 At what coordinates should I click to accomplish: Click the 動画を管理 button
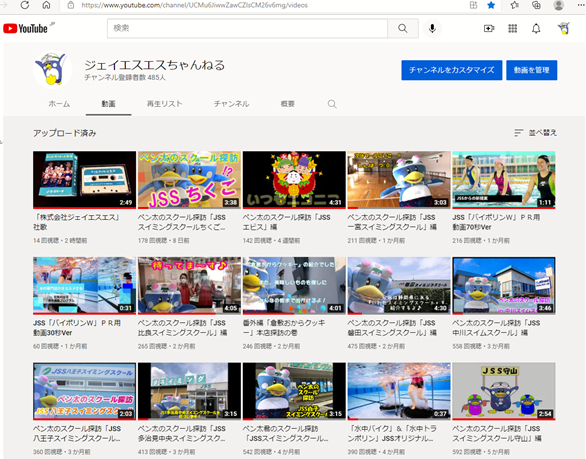pyautogui.click(x=531, y=70)
